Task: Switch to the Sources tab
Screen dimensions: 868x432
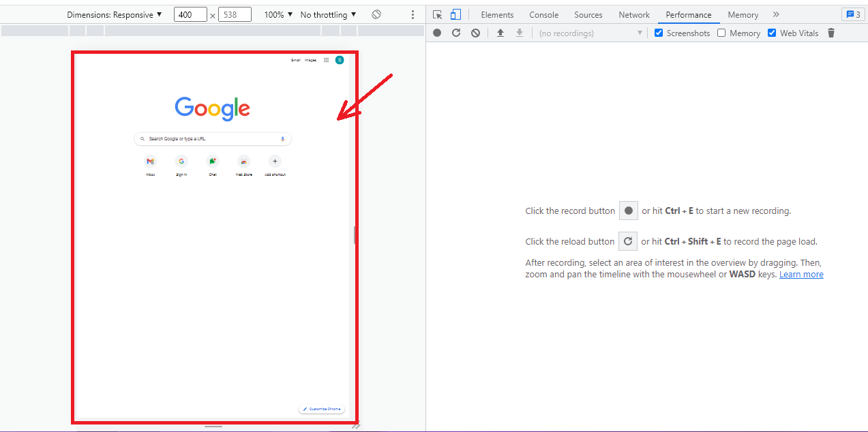Action: (x=588, y=14)
